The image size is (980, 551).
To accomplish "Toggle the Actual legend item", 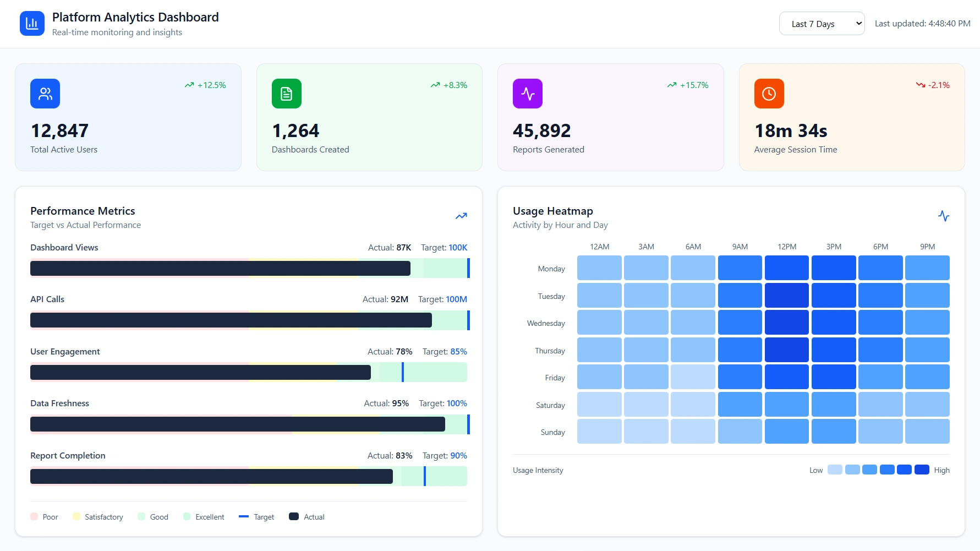I will click(x=306, y=517).
